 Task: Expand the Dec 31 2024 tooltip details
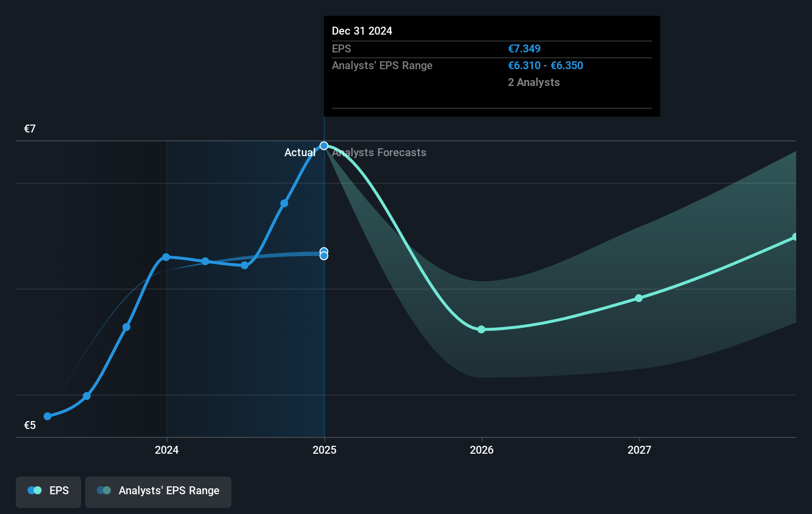coord(492,67)
